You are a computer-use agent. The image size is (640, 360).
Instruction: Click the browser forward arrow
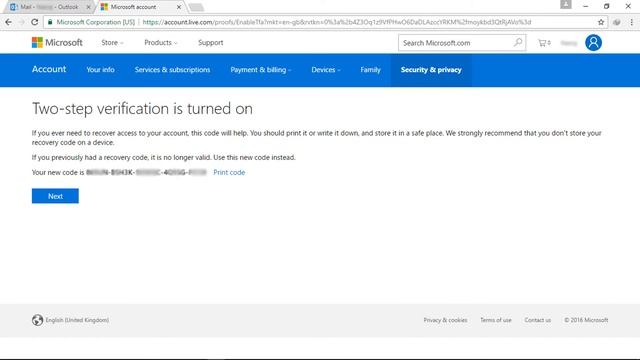[22, 22]
